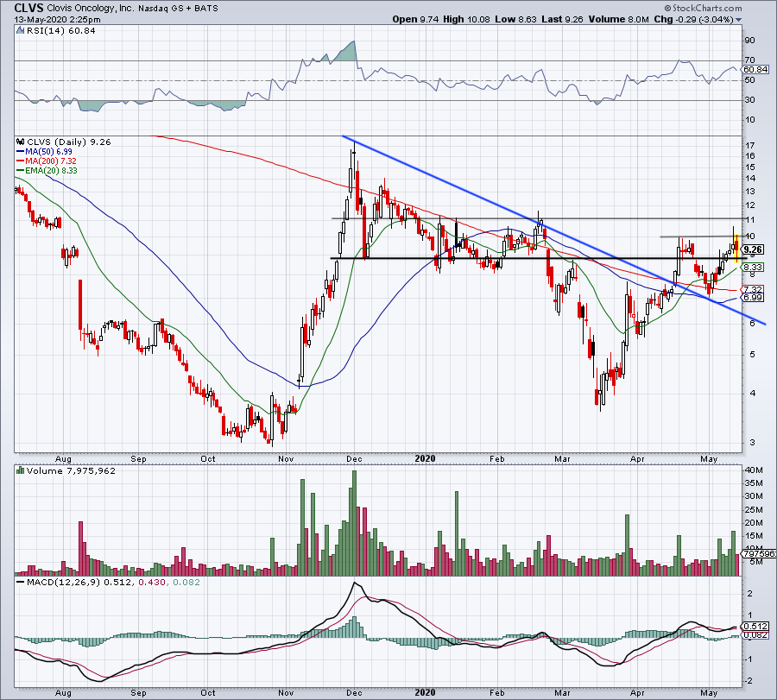Click the 70 overbought level on the RSI axis
Image resolution: width=777 pixels, height=700 pixels.
click(749, 60)
